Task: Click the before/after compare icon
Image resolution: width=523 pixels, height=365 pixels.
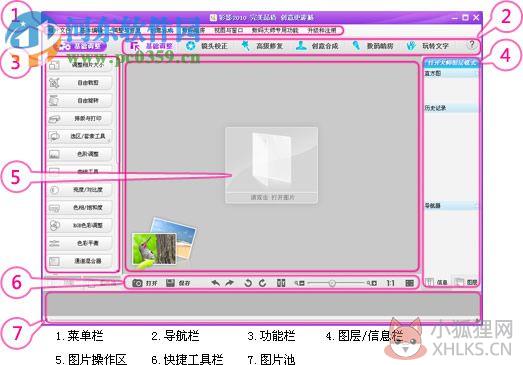Action: (x=281, y=283)
